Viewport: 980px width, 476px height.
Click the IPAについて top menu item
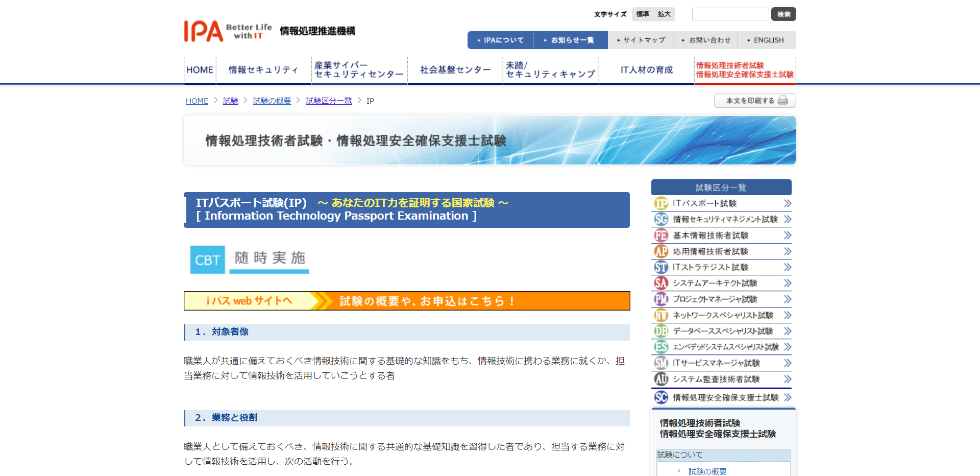[501, 40]
